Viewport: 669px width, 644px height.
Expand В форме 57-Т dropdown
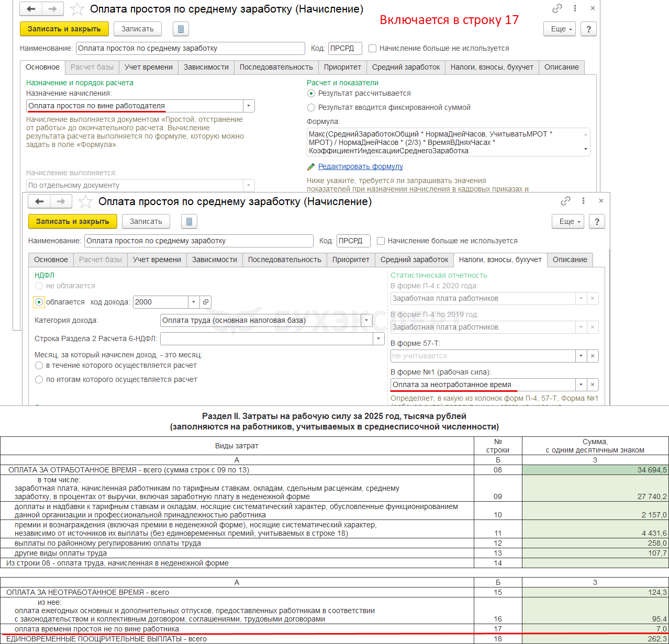pos(581,356)
